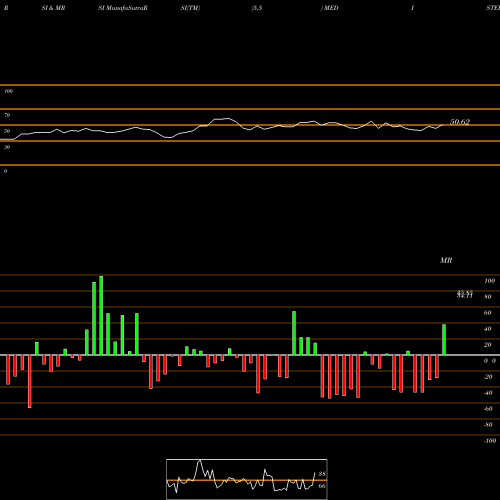Click the upper value label beside mini chart
Image resolution: width=500 pixels, height=500 pixels.
pos(322,474)
